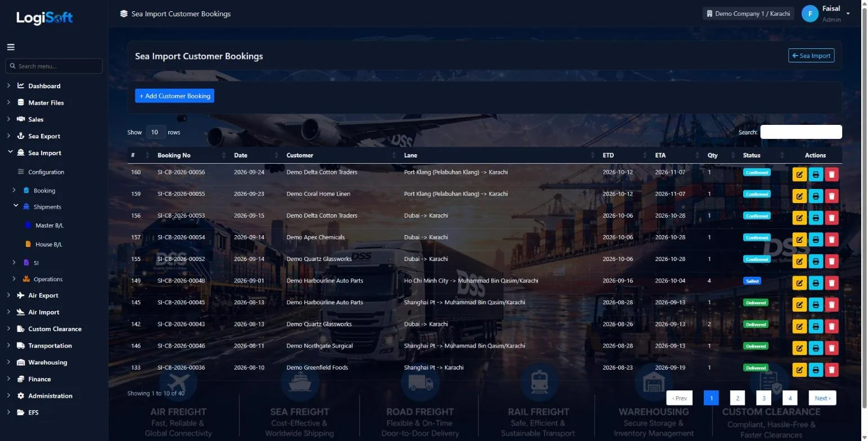This screenshot has width=868, height=441.
Task: Edit booking SI-CB-2026-00045
Action: pos(799,304)
